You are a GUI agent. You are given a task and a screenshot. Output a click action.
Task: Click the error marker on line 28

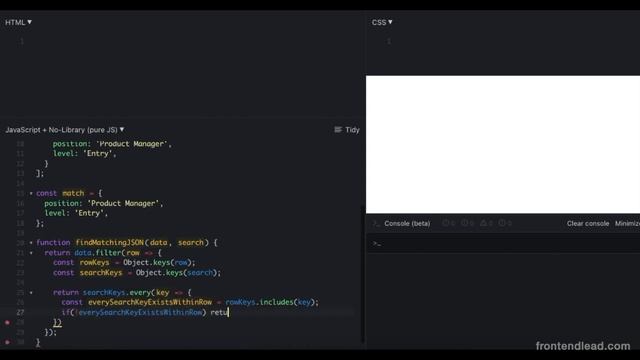click(7, 322)
